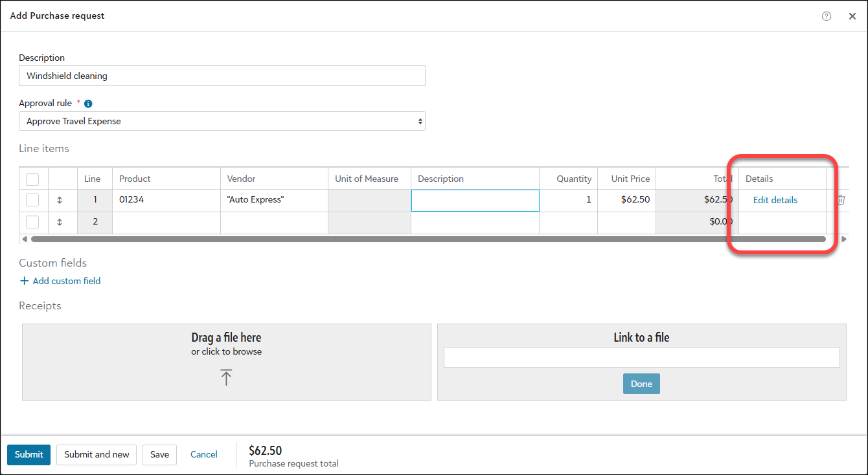Check the checkbox for line 1
This screenshot has width=868, height=475.
click(x=32, y=201)
